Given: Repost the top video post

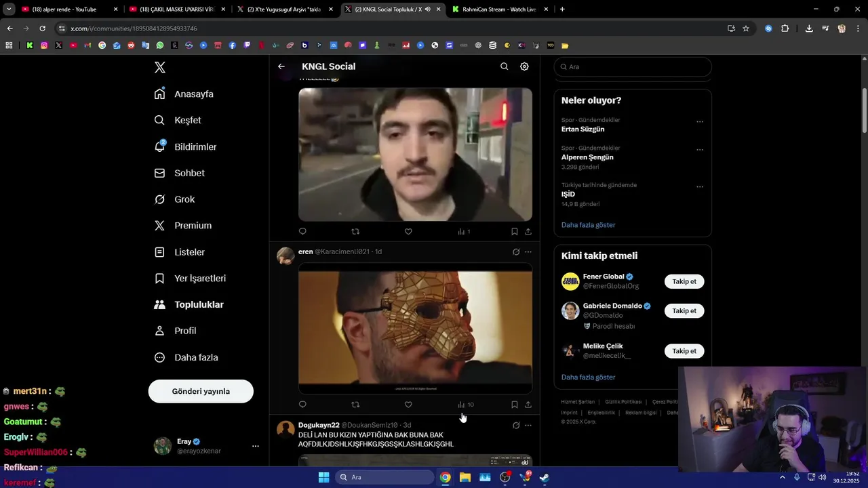Looking at the screenshot, I should (355, 232).
